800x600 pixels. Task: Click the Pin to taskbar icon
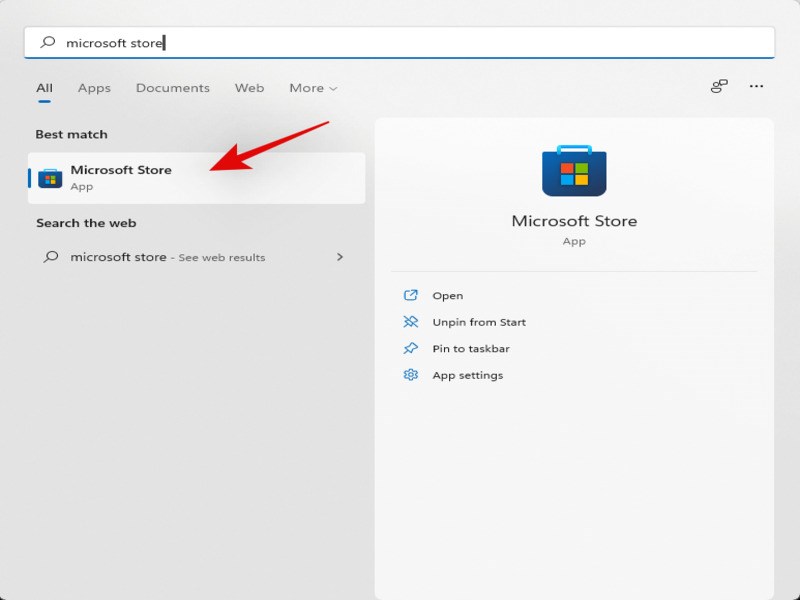click(x=410, y=348)
